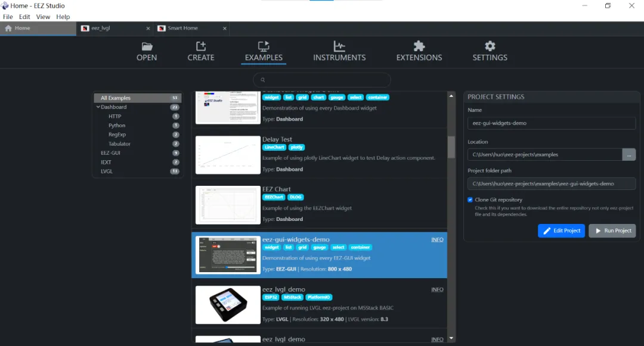
Task: Open the File menu
Action: pyautogui.click(x=8, y=17)
